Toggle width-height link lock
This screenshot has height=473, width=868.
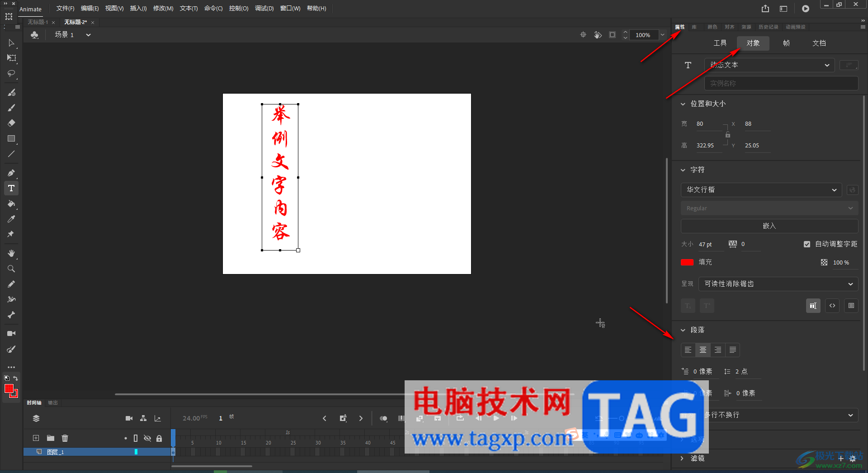point(728,135)
